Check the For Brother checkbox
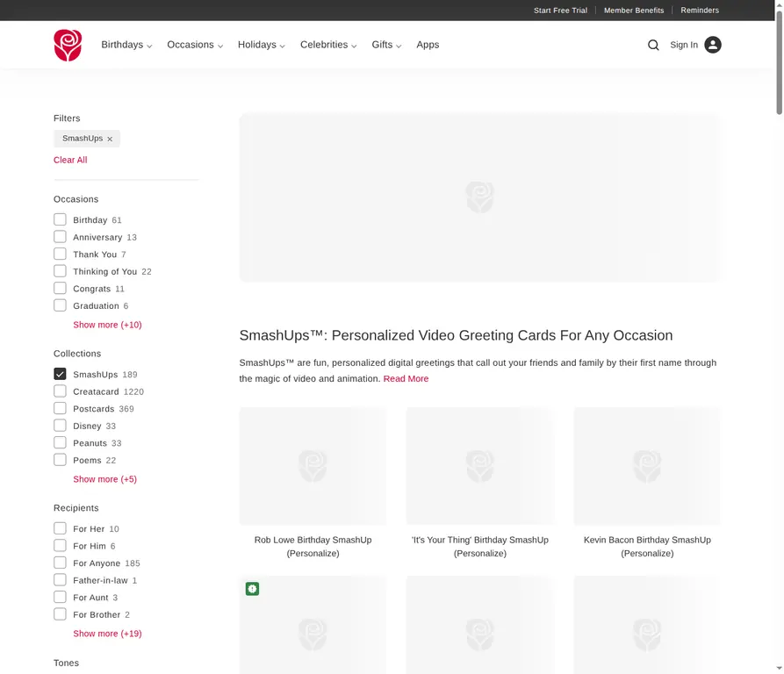784x674 pixels. [x=60, y=614]
